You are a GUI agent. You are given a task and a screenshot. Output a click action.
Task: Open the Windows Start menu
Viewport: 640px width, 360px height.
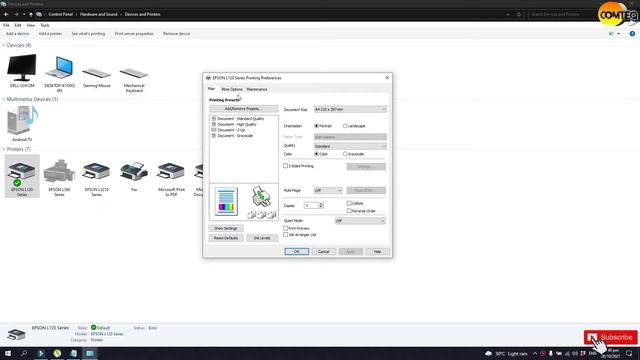point(8,353)
